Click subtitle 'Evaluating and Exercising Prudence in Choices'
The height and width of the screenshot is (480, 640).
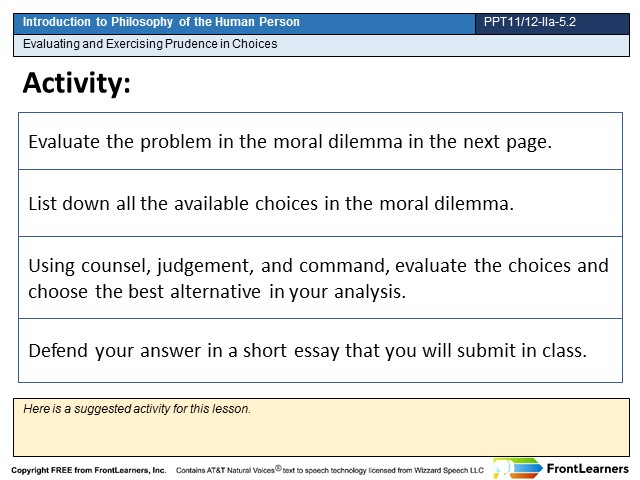[x=150, y=44]
